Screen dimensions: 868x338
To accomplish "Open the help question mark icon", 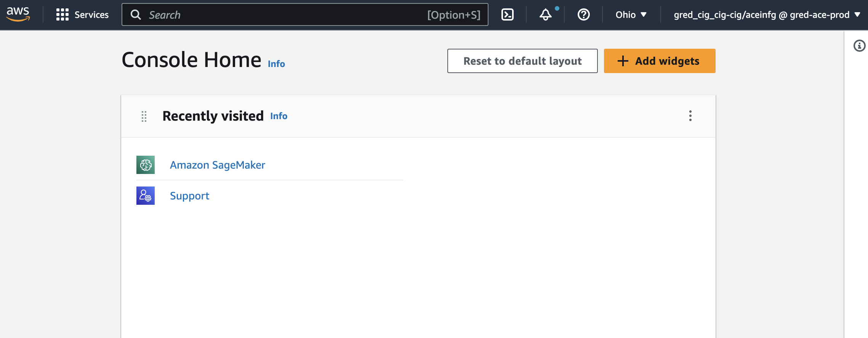I will tap(584, 15).
